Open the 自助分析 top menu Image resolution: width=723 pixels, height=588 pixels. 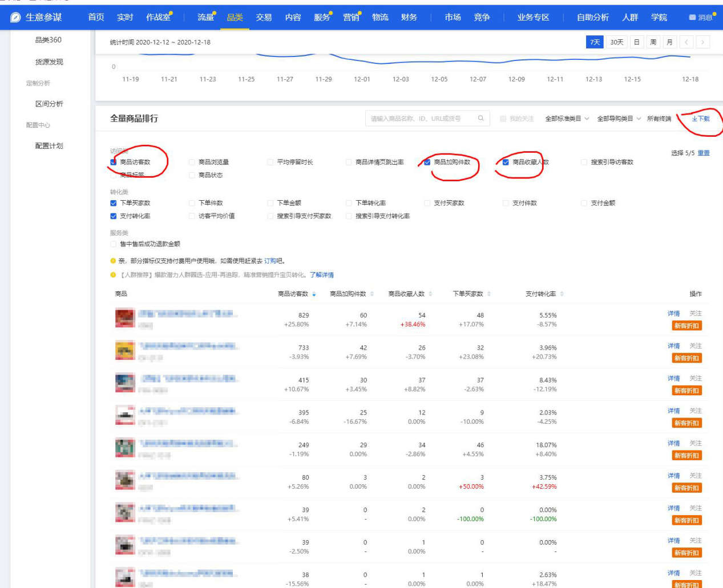tap(593, 18)
